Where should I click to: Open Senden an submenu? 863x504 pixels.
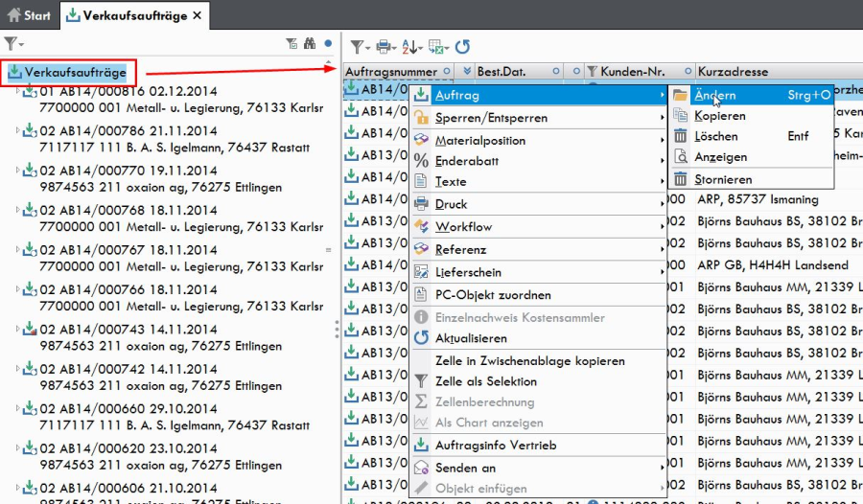[x=539, y=468]
